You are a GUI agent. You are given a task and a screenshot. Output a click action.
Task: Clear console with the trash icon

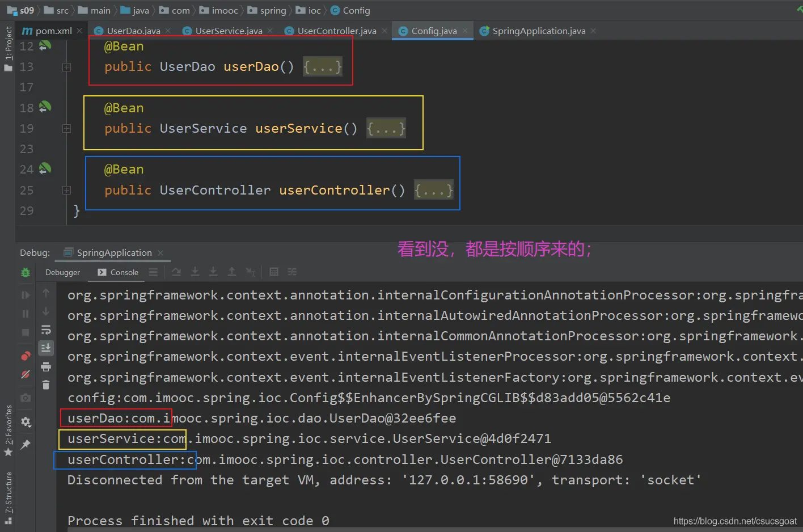tap(46, 385)
